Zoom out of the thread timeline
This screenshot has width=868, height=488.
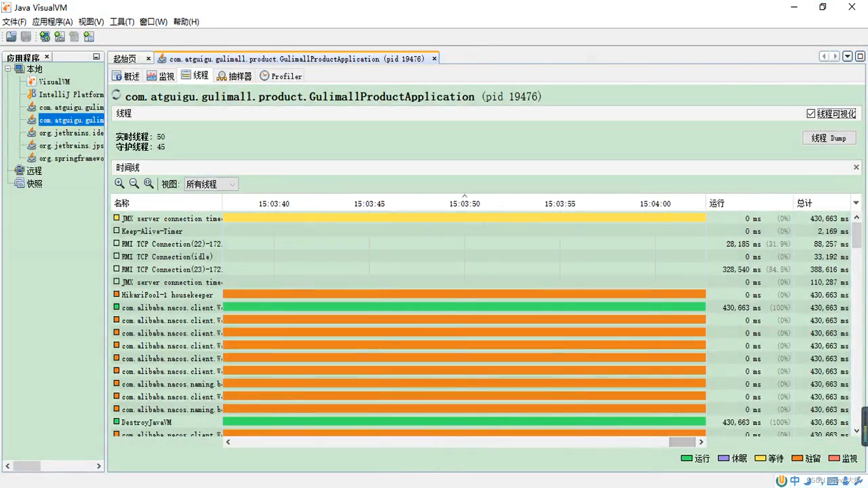click(x=134, y=183)
